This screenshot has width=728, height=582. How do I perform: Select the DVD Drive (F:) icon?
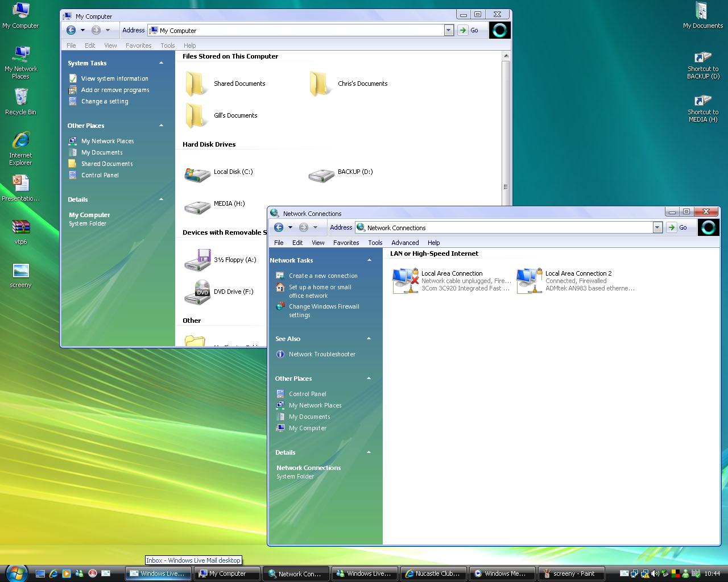[197, 292]
